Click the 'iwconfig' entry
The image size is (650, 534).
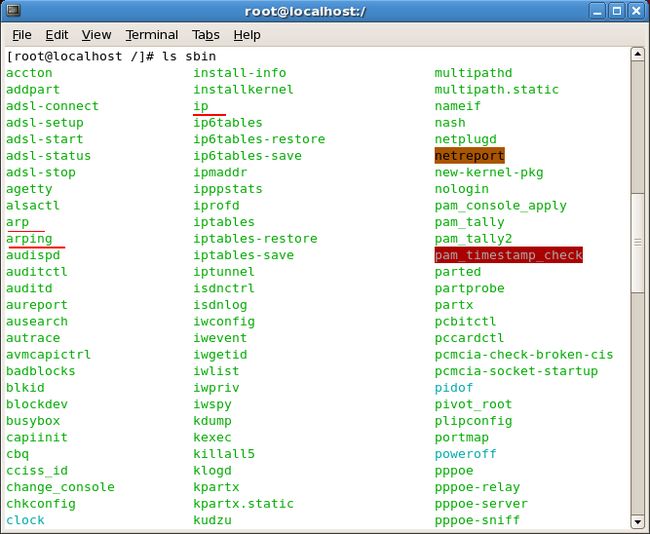tap(224, 322)
